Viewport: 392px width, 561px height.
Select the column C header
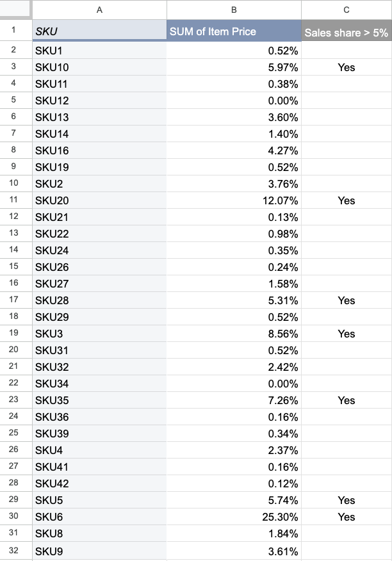(346, 10)
